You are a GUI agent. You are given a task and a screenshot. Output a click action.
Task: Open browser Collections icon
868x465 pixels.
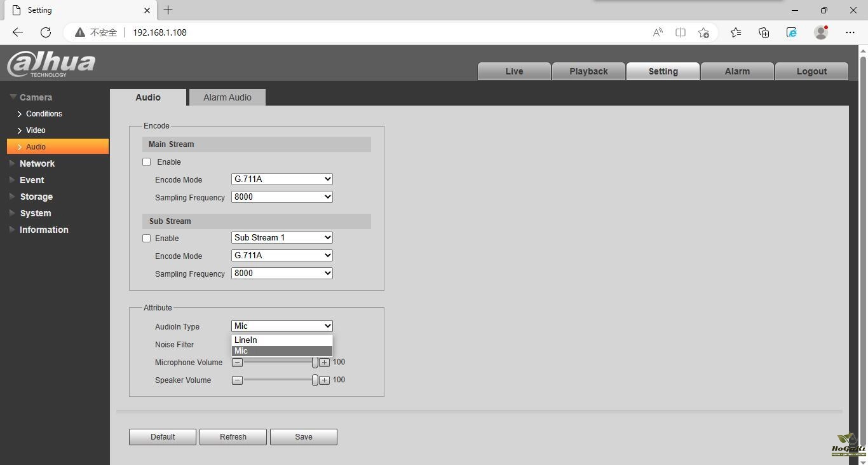pyautogui.click(x=764, y=32)
